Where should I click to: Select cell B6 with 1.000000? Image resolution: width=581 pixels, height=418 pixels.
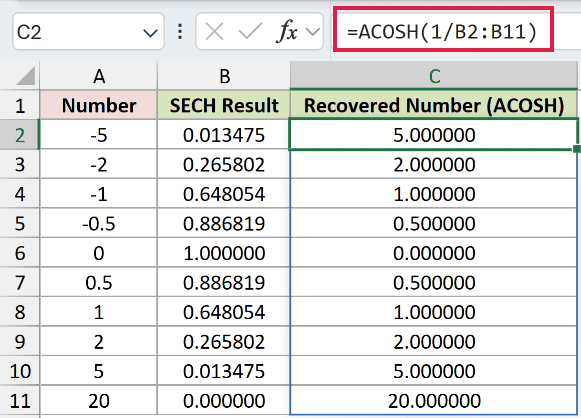224,253
